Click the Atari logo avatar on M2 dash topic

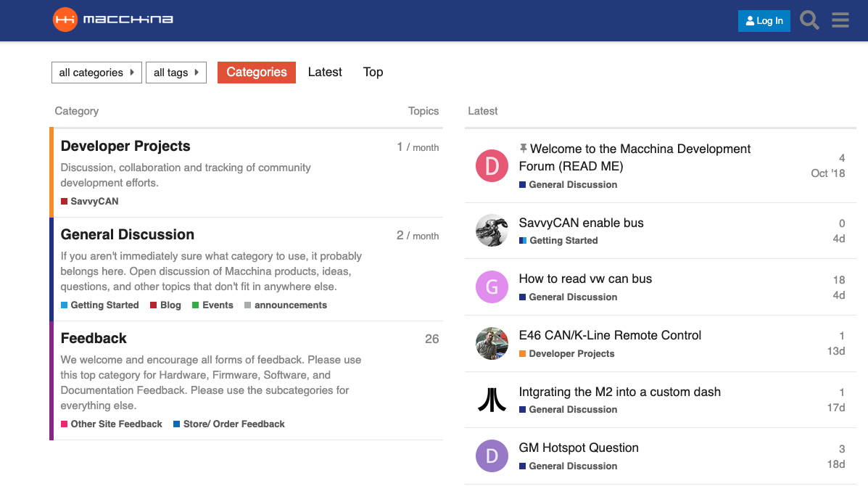(492, 400)
